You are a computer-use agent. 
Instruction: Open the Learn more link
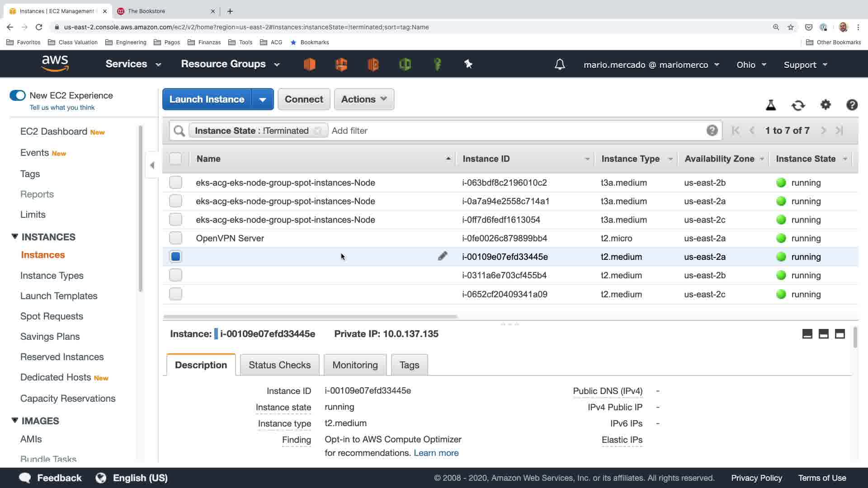point(436,453)
